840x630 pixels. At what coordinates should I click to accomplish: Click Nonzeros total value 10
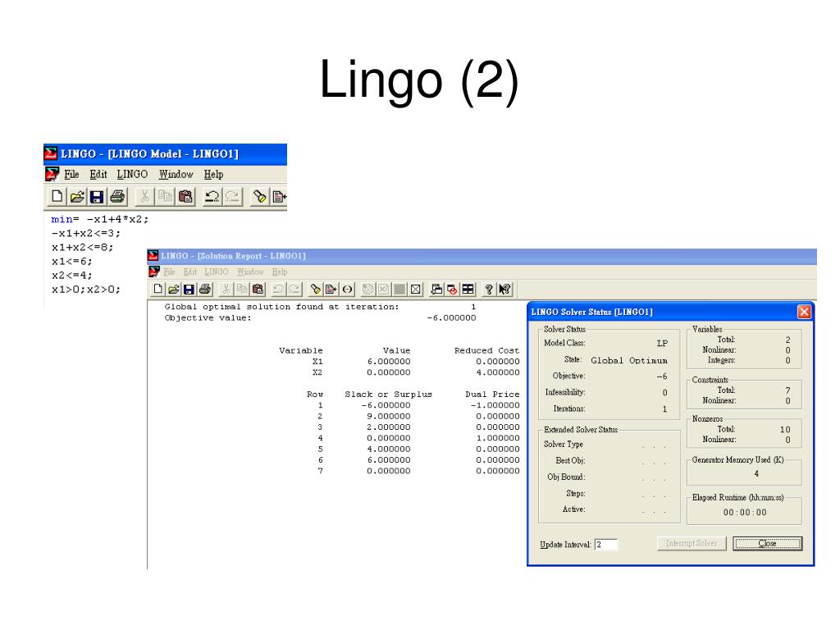[x=785, y=430]
